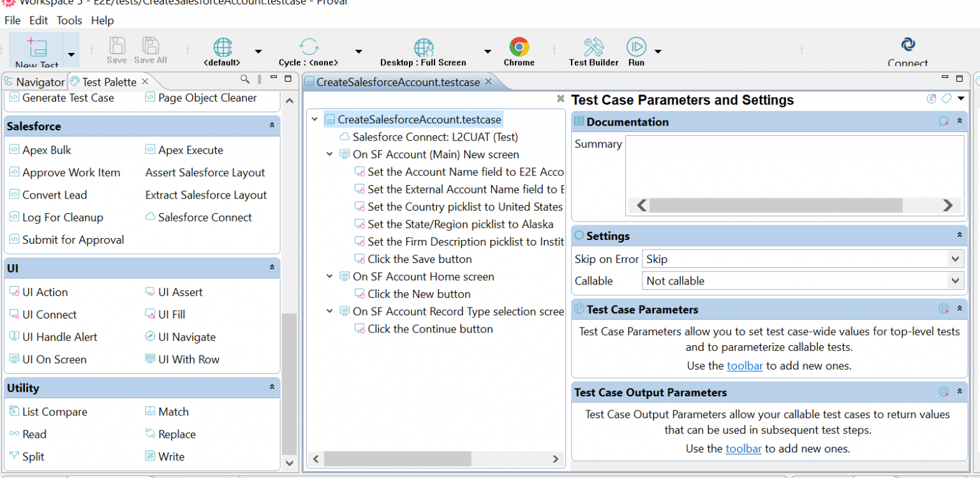This screenshot has height=478, width=980.
Task: Collapse the Salesforce palette section
Action: coord(272,126)
